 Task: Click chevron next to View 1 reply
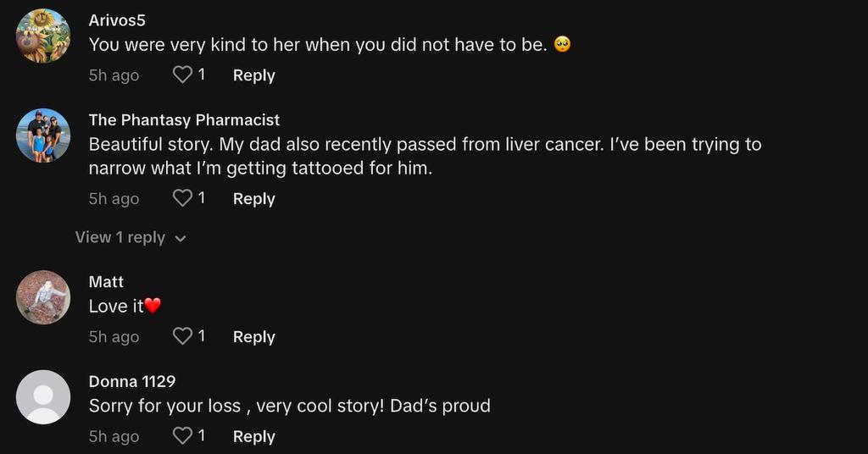180,239
